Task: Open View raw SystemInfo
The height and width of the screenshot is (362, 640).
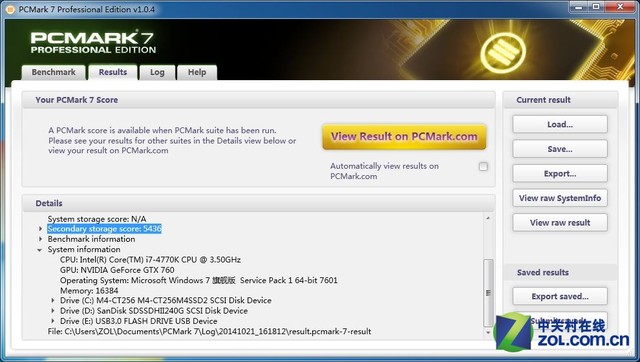Action: 560,198
